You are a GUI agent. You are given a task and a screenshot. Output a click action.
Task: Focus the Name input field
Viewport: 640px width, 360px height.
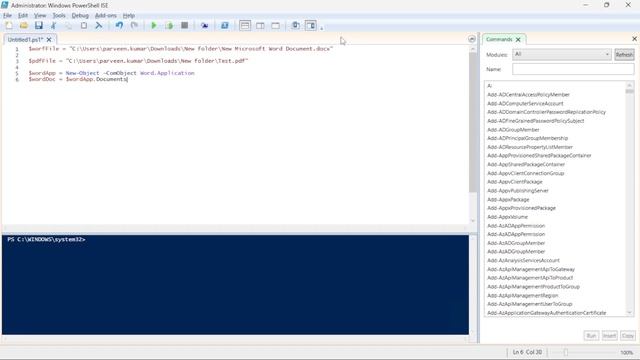pos(573,69)
